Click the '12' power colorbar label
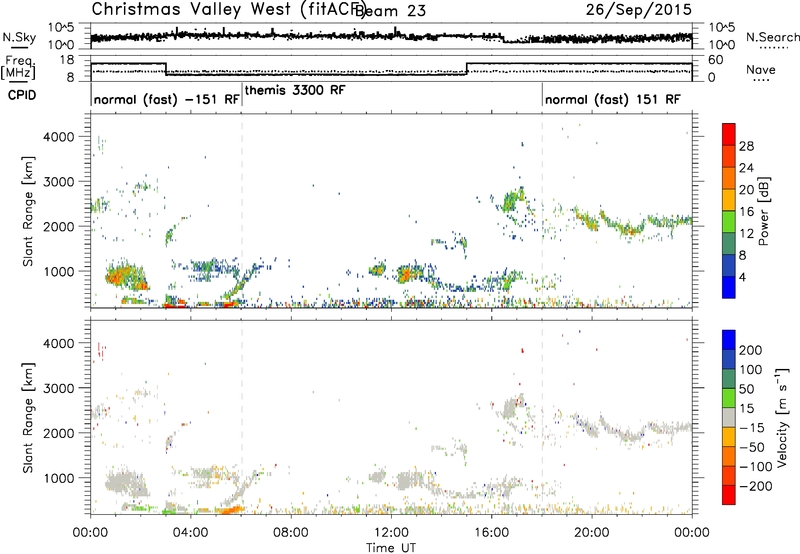Image resolution: width=800 pixels, height=554 pixels. pyautogui.click(x=746, y=234)
